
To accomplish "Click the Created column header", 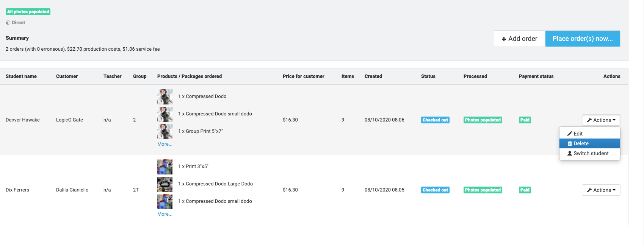I will [373, 76].
